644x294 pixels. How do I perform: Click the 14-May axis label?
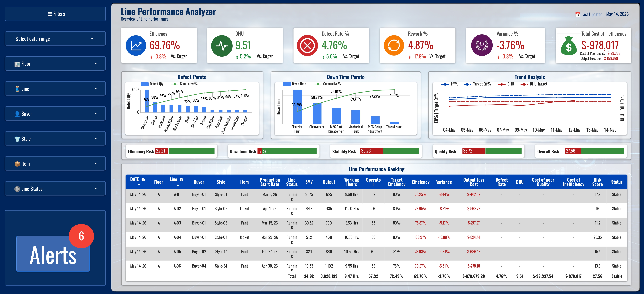pyautogui.click(x=610, y=130)
